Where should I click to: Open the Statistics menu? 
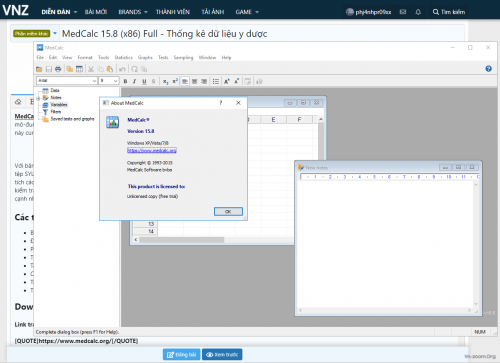click(123, 58)
